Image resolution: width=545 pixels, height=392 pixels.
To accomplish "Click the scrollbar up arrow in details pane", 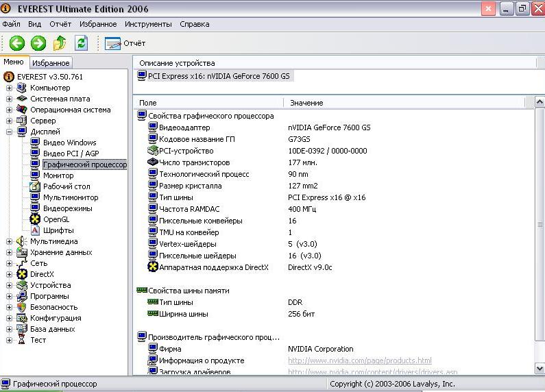I will click(x=540, y=102).
